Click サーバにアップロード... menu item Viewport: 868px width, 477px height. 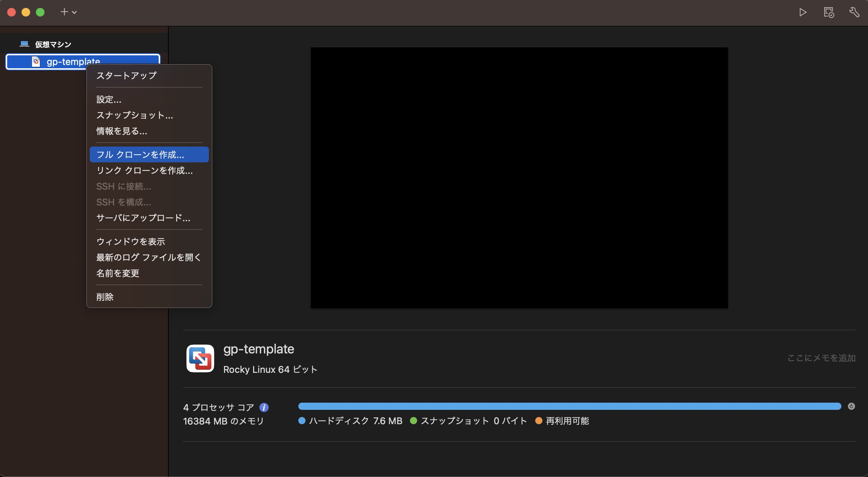(143, 218)
